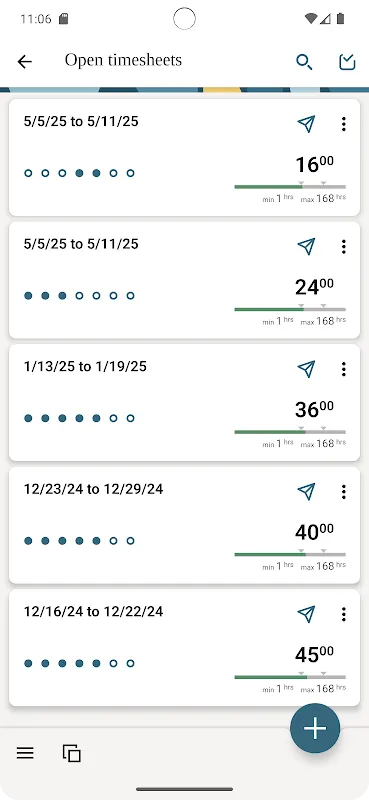Open three-dot menu on 12/16/24 timesheet
This screenshot has height=800, width=369.
pyautogui.click(x=343, y=614)
